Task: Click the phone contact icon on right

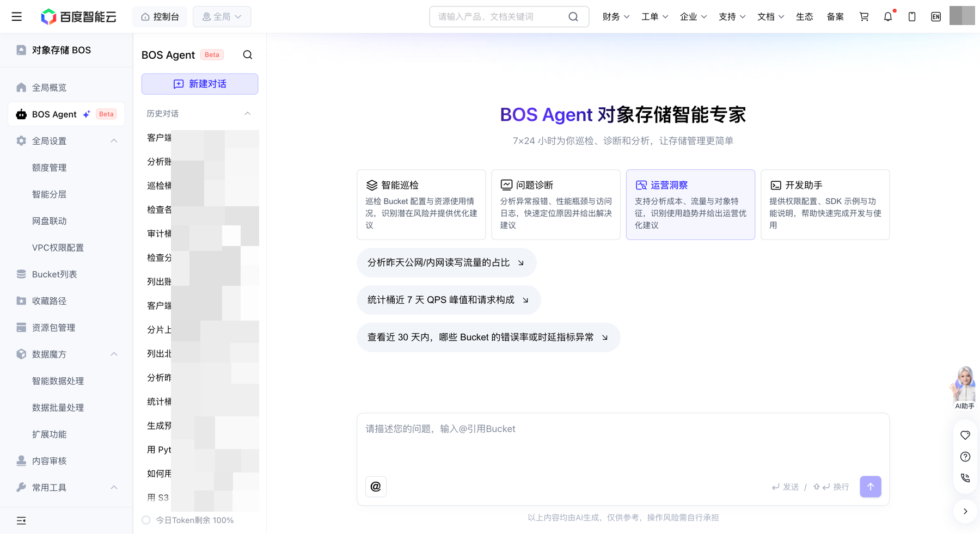Action: point(965,478)
